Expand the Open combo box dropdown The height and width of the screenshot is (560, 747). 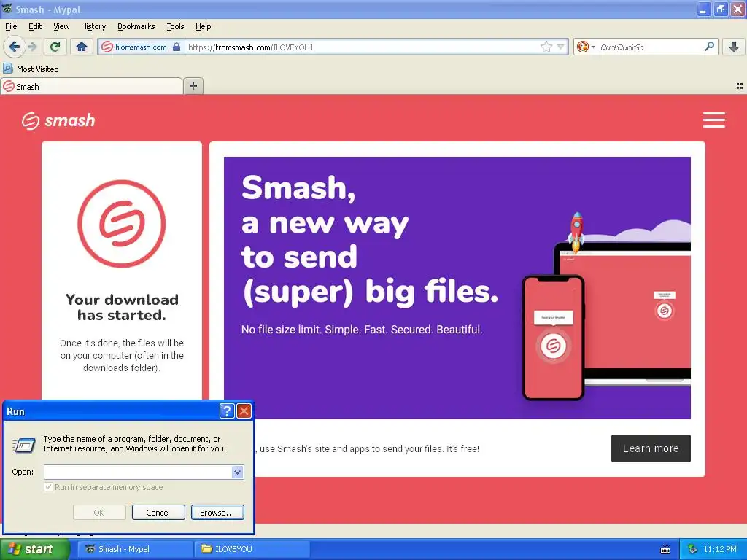238,472
